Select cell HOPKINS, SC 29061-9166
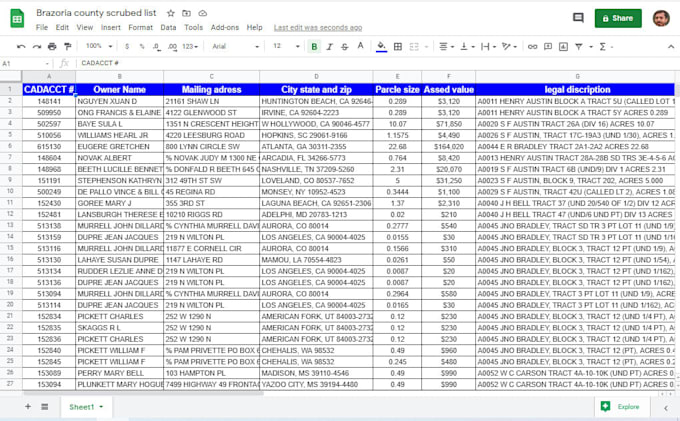The image size is (680, 421). tap(316, 135)
